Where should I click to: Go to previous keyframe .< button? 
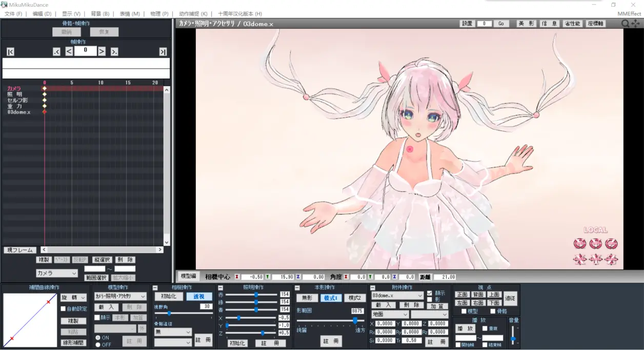57,51
